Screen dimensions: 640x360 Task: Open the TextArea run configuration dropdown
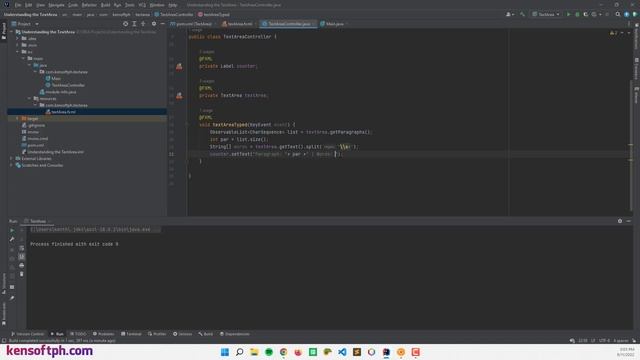pyautogui.click(x=546, y=14)
